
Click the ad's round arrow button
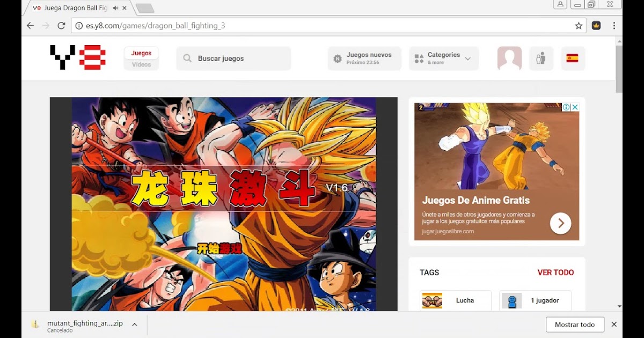[x=560, y=223]
